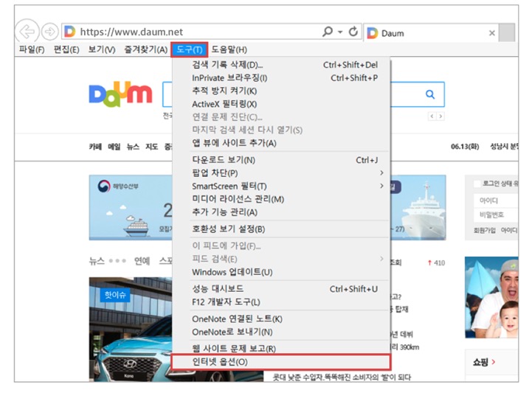The height and width of the screenshot is (393, 532).
Task: Select OneNote 연결된 노트(K) entry
Action: [282, 319]
